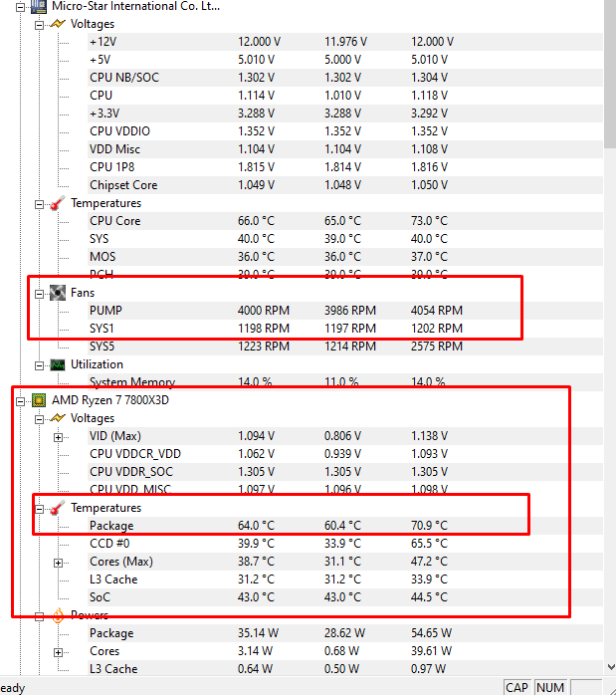Image resolution: width=616 pixels, height=695 pixels.
Task: Click the 2575 RPM SYS5 max value
Action: click(437, 347)
